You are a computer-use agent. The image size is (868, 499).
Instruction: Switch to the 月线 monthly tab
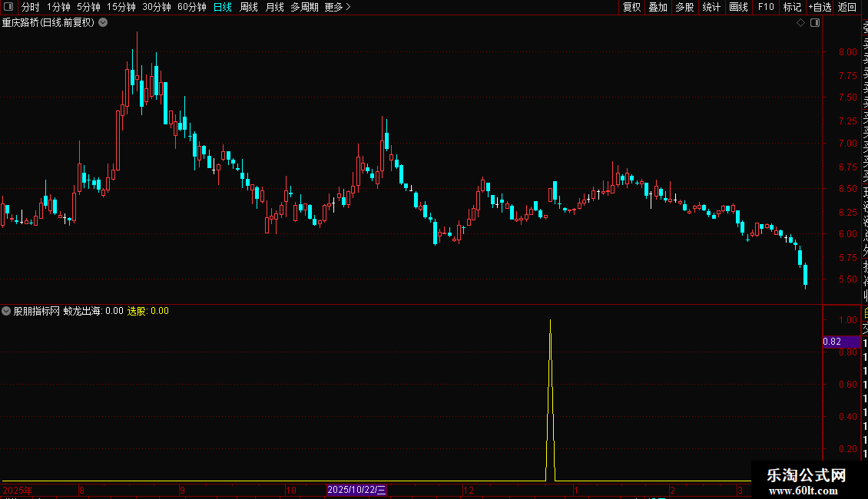pyautogui.click(x=274, y=7)
